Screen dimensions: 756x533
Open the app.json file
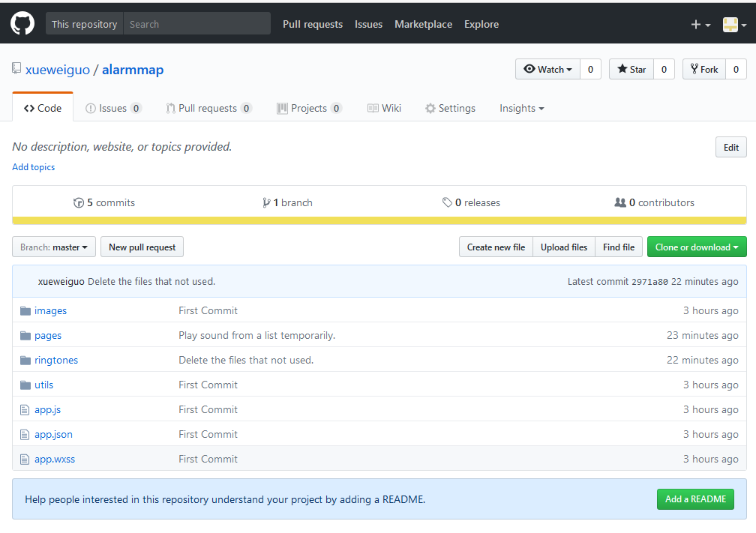(53, 434)
